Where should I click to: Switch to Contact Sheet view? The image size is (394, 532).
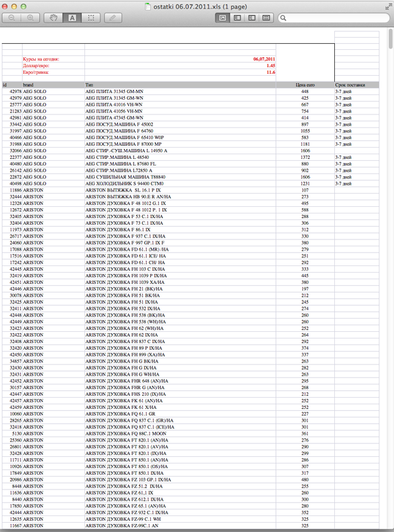[266, 18]
